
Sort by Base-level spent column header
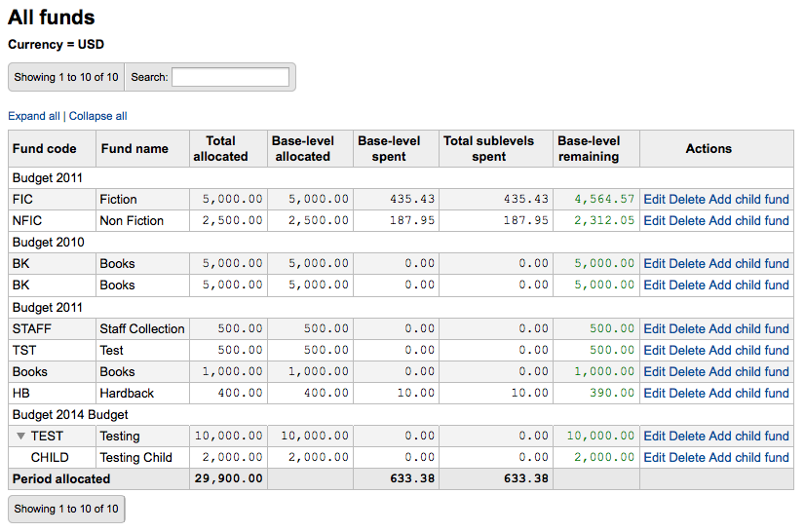389,148
